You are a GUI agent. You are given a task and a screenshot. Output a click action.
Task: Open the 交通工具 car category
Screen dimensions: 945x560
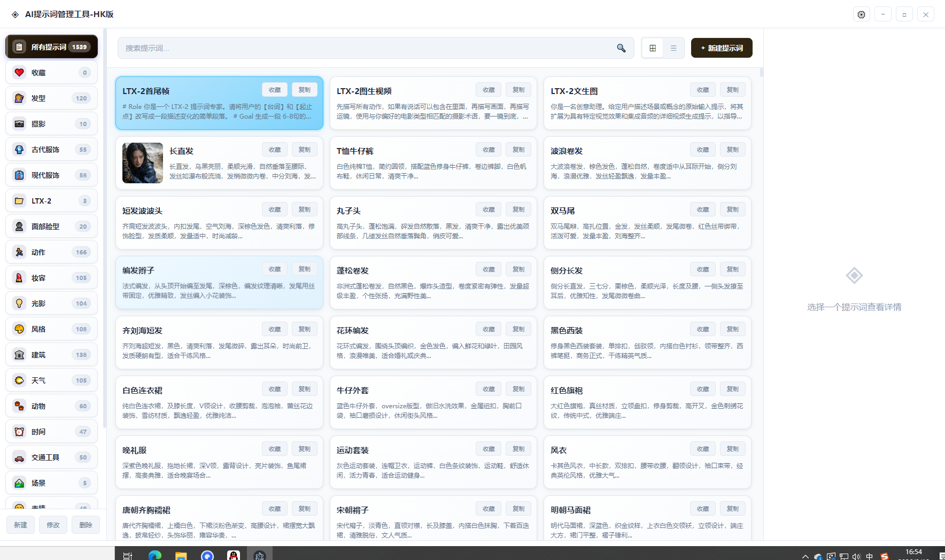(52, 457)
